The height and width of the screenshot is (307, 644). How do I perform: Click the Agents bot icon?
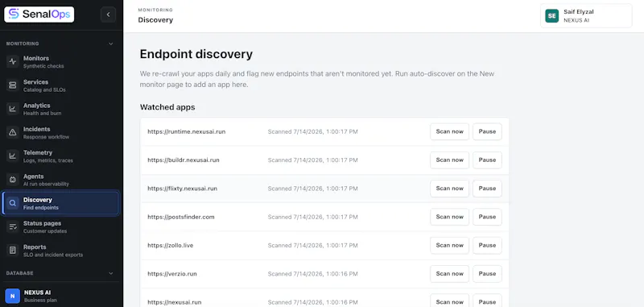[x=13, y=180]
